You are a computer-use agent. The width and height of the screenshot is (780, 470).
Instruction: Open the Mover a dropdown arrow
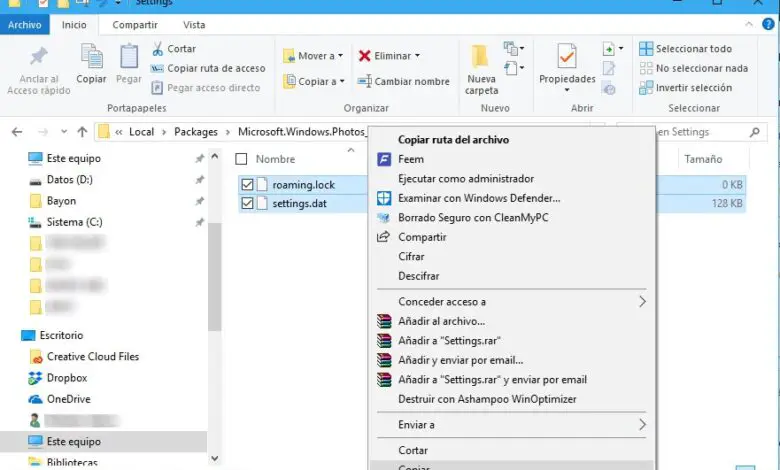(x=340, y=56)
